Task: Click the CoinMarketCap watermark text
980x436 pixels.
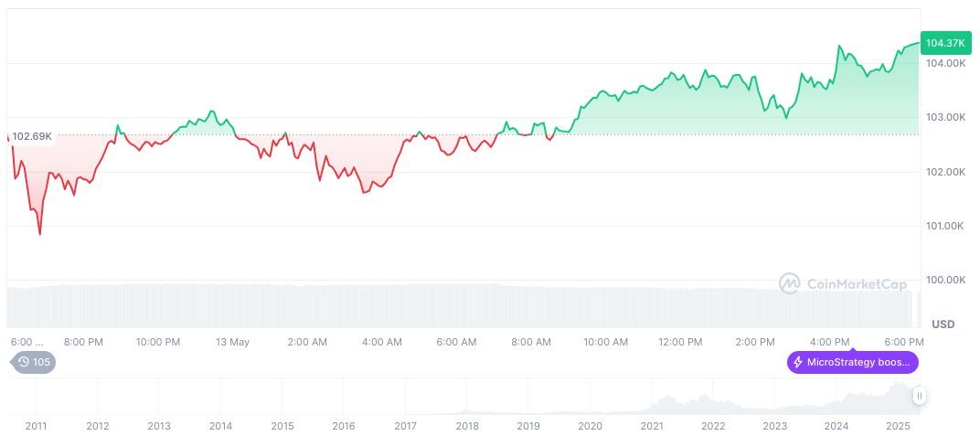Action: pyautogui.click(x=857, y=284)
